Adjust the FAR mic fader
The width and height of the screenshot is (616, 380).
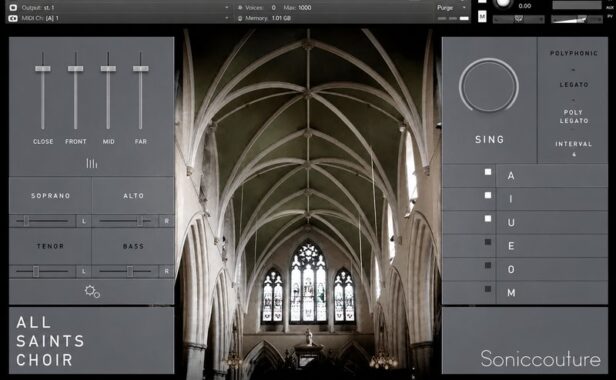click(x=141, y=69)
